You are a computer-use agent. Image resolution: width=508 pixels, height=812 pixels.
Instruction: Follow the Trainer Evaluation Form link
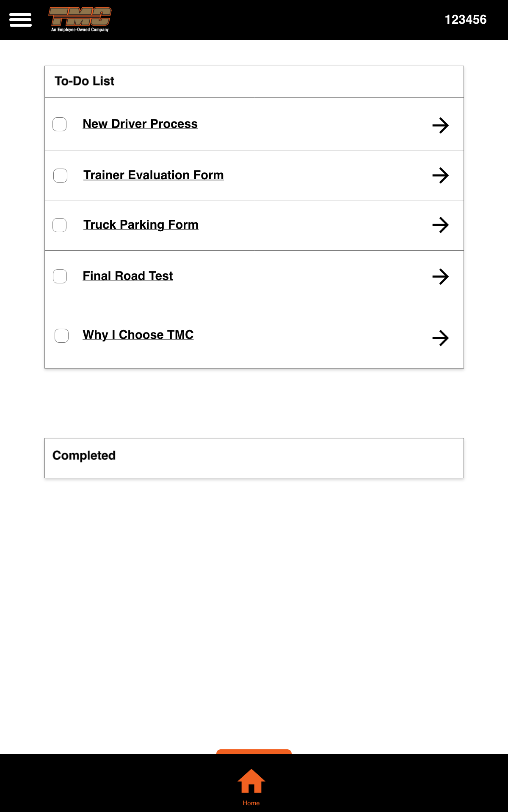pyautogui.click(x=153, y=175)
